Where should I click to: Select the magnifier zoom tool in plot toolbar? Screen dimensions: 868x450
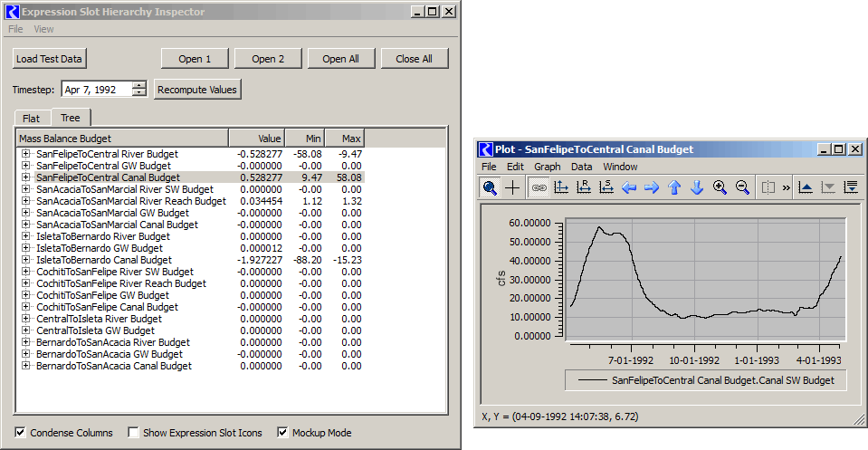click(x=490, y=187)
